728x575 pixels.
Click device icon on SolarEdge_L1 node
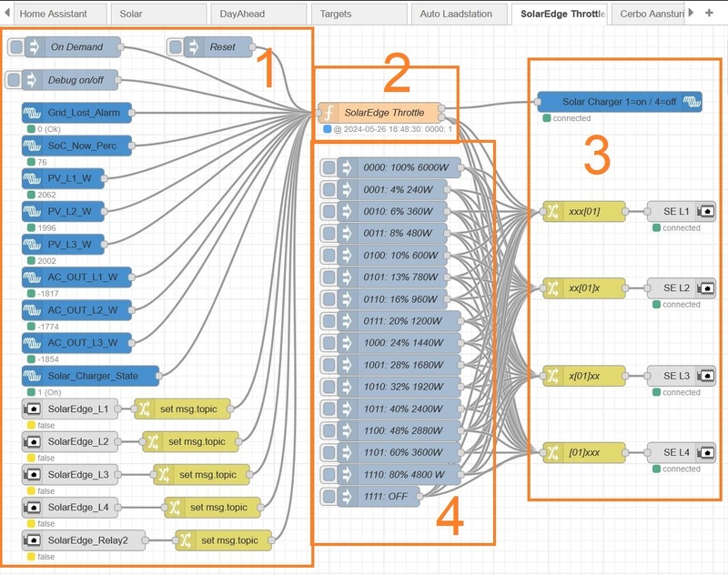tap(32, 409)
